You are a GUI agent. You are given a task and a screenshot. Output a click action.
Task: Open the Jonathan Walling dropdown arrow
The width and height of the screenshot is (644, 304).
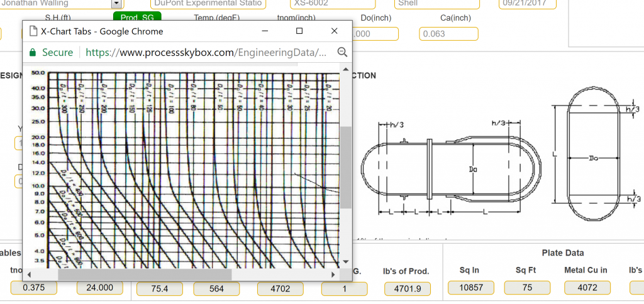pos(116,3)
